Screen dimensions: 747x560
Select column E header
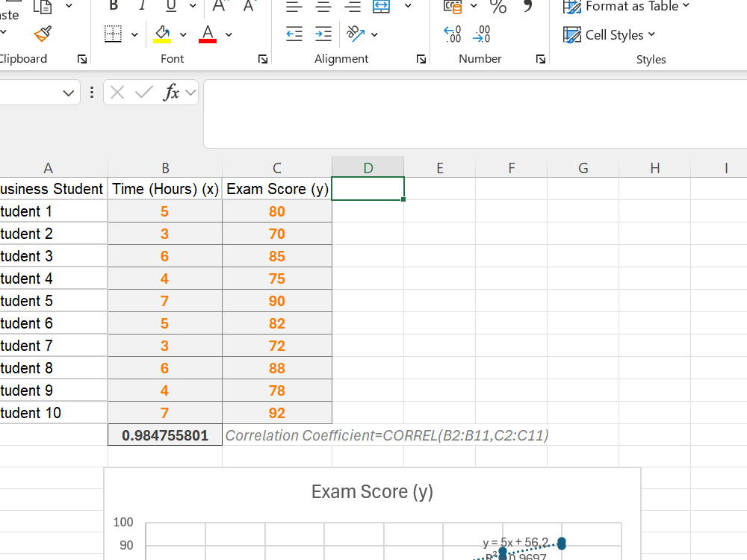click(440, 168)
